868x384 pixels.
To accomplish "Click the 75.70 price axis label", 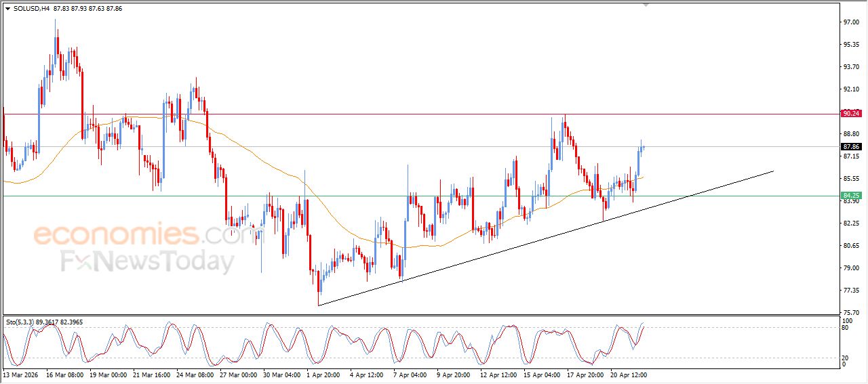I will pyautogui.click(x=851, y=313).
